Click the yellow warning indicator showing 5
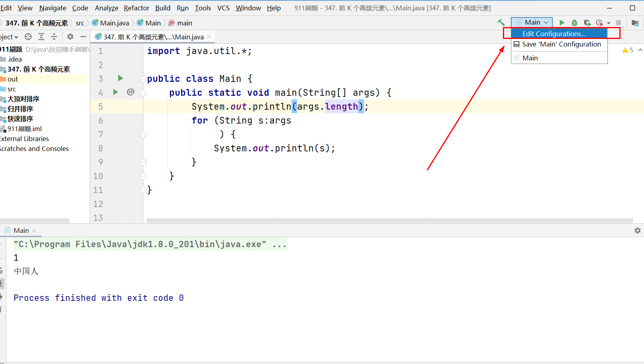This screenshot has width=644, height=364. 628,50
